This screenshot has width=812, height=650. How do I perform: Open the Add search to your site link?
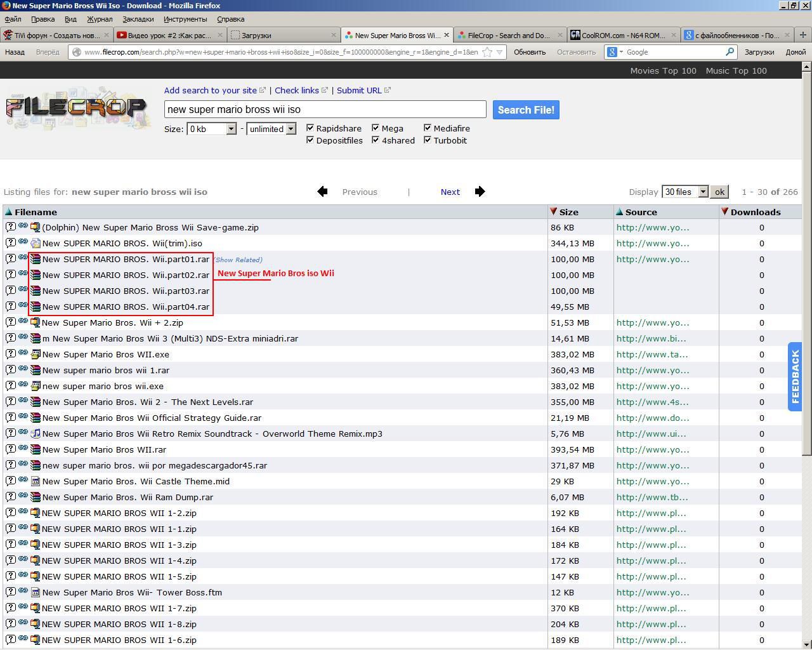211,90
